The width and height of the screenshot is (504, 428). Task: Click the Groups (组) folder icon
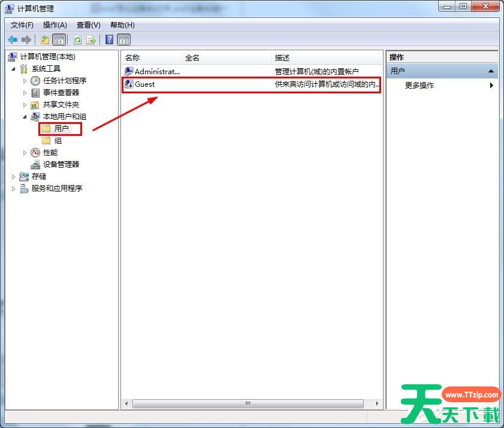[46, 140]
